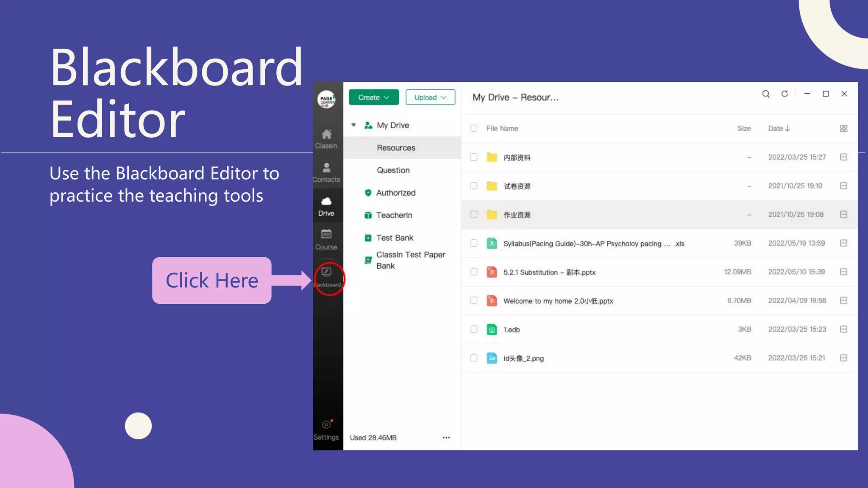Select checkbox for Welcome to my home pptx
Screen dimensions: 868x488
click(474, 301)
